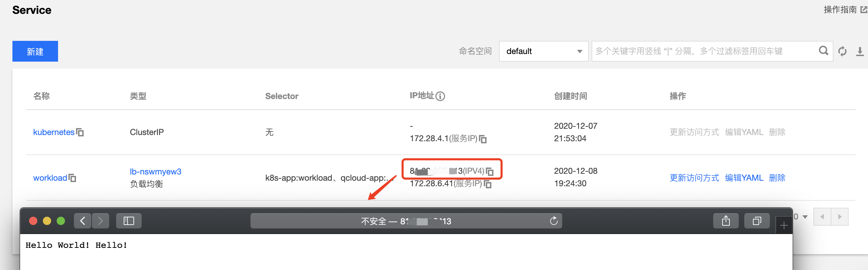The height and width of the screenshot is (270, 868).
Task: Click the Safari red close button
Action: [33, 221]
